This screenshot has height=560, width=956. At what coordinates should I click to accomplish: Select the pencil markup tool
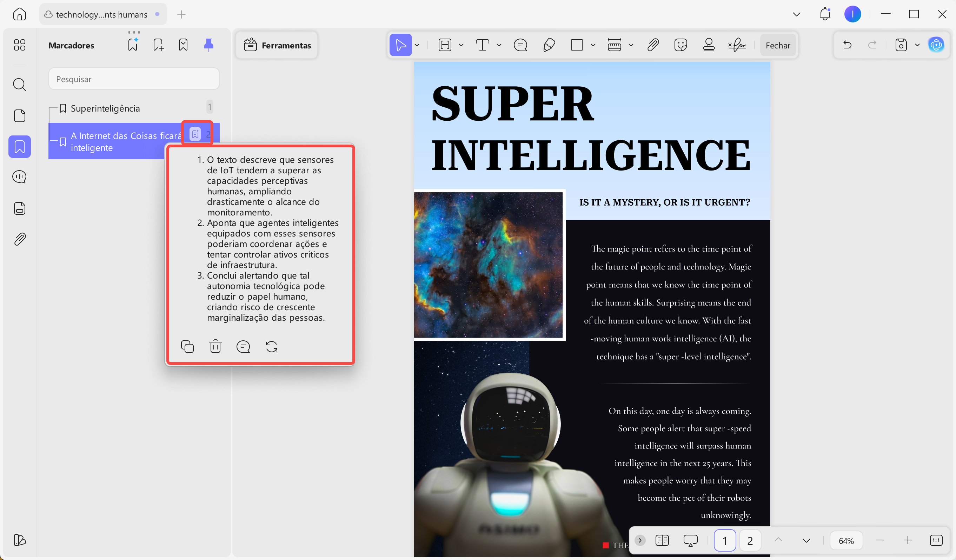click(x=549, y=45)
